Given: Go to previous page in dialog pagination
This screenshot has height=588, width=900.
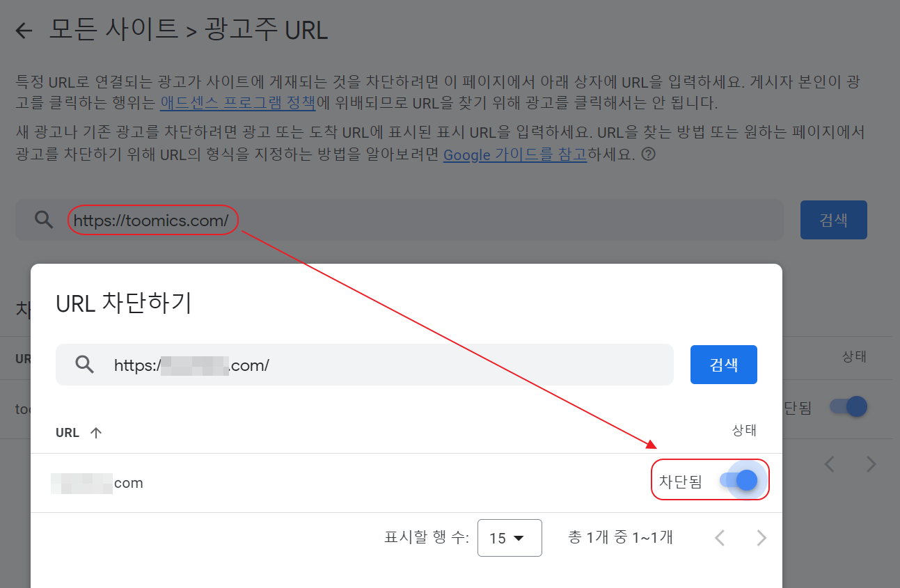Looking at the screenshot, I should (720, 538).
